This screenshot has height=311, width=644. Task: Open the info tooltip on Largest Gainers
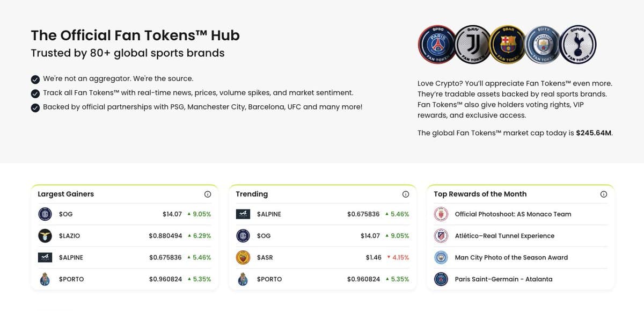click(x=207, y=194)
